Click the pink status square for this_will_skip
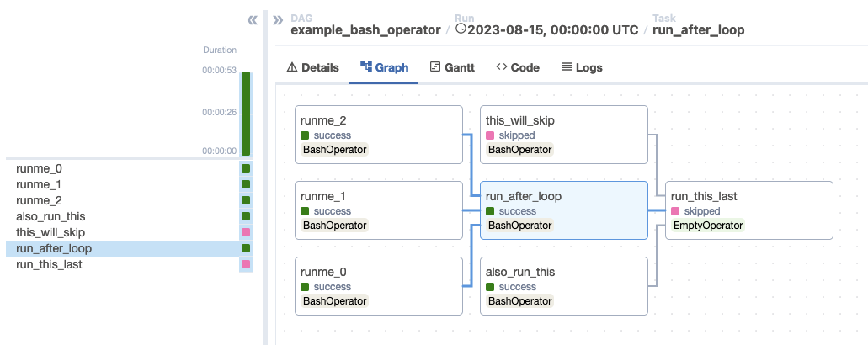 tap(246, 232)
